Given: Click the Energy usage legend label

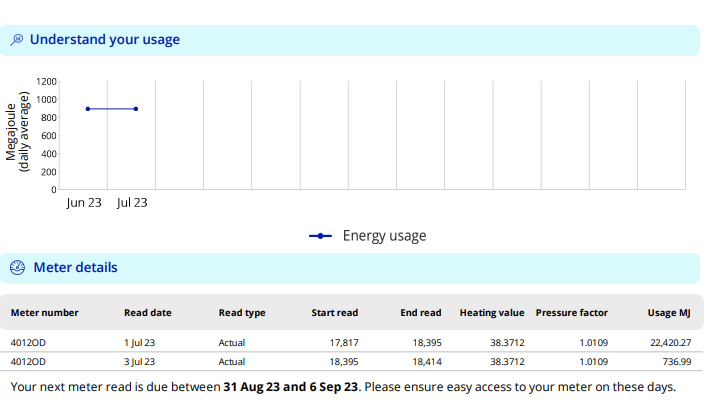Looking at the screenshot, I should 384,236.
